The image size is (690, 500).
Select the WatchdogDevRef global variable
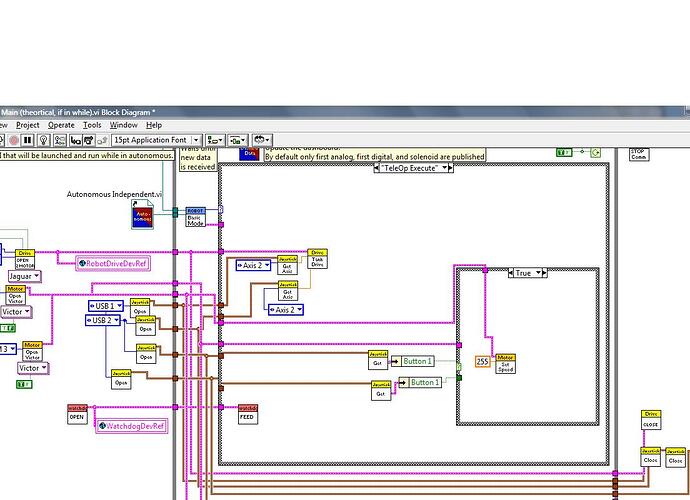tap(132, 426)
